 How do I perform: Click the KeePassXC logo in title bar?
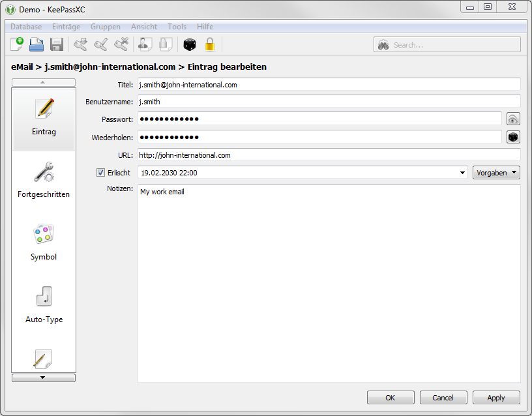(10, 9)
